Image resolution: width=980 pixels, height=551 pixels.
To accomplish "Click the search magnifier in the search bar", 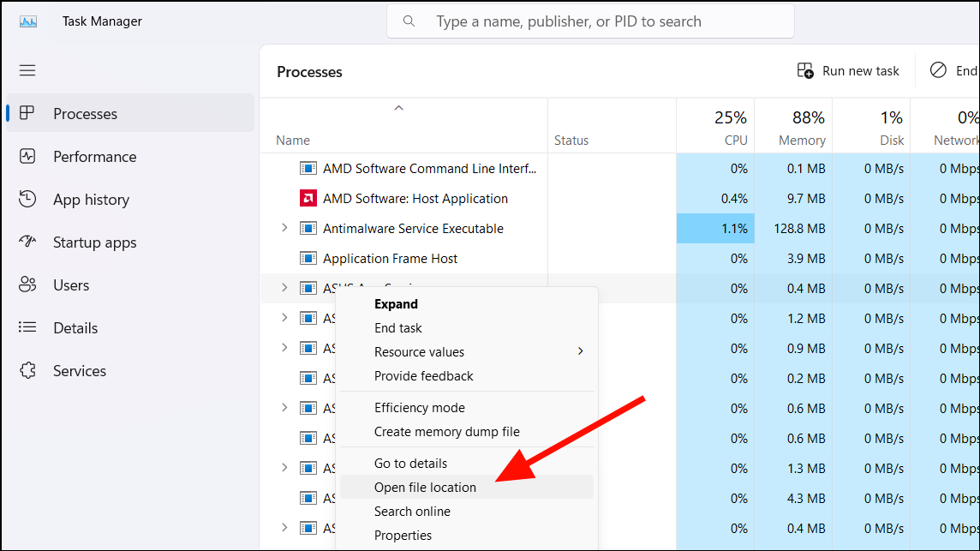I will click(x=409, y=21).
